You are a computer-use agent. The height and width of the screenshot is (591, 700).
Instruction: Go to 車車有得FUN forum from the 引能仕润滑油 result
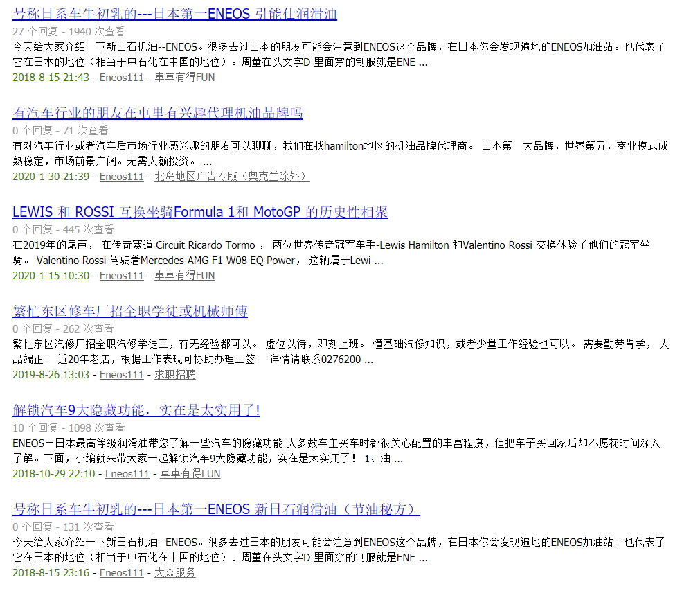[184, 78]
